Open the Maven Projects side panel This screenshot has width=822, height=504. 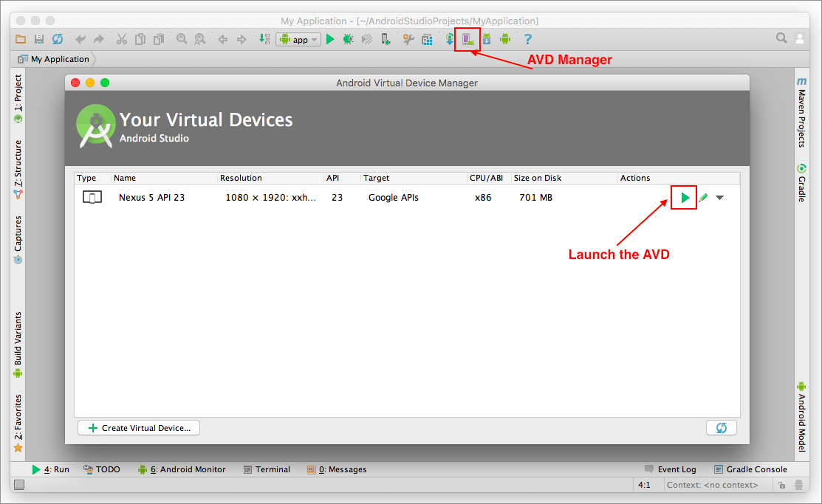[x=801, y=112]
